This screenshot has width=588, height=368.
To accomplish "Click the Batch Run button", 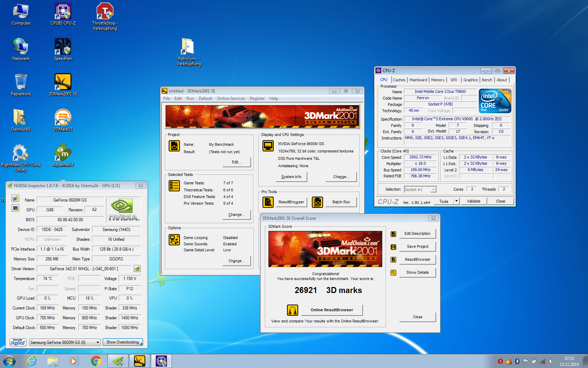I will coord(341,202).
